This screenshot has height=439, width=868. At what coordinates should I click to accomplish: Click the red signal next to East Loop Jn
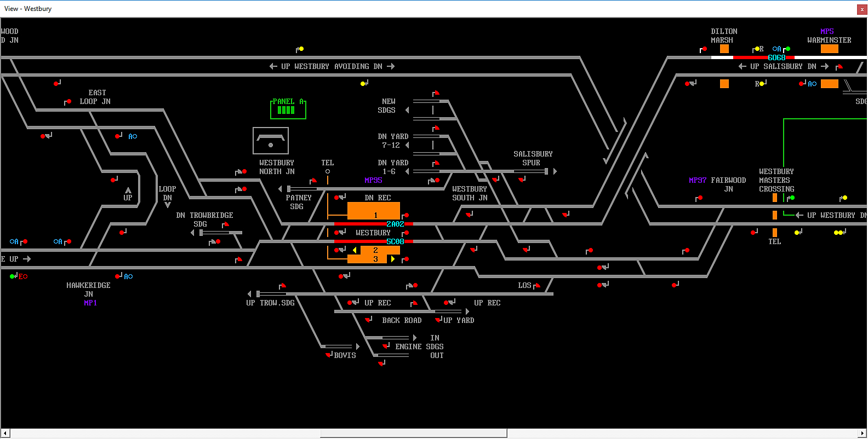click(68, 102)
